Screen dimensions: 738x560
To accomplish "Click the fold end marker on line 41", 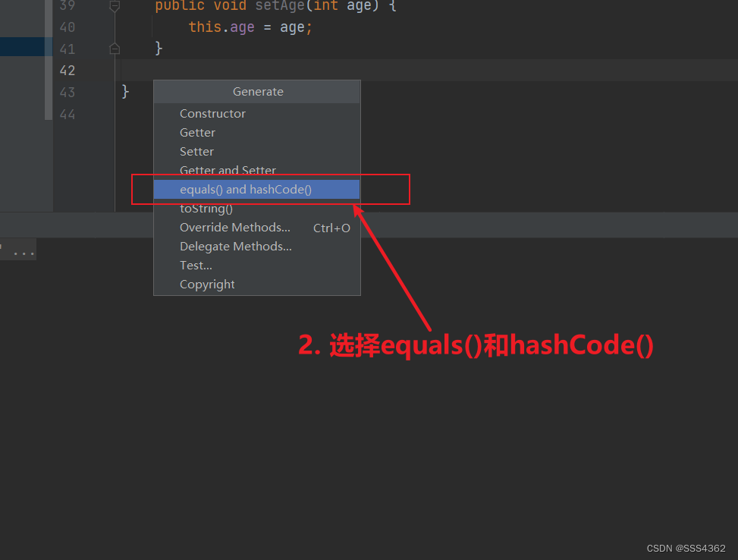I will pyautogui.click(x=115, y=48).
